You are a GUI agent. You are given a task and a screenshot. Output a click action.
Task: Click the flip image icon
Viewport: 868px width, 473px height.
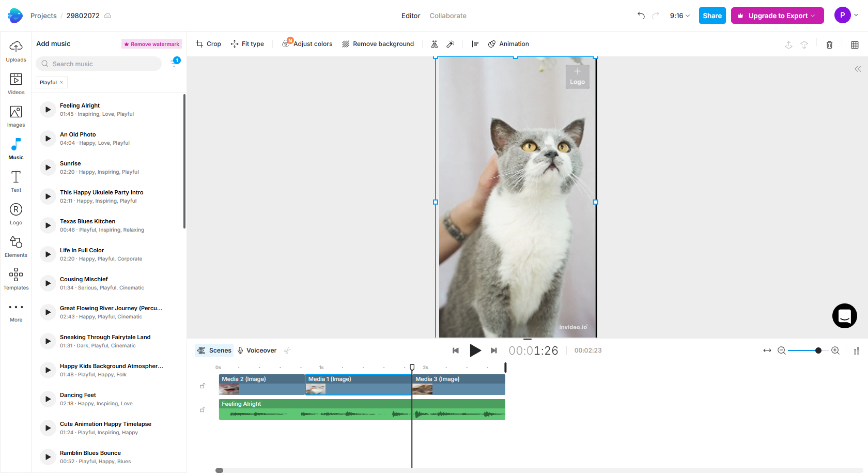[435, 44]
